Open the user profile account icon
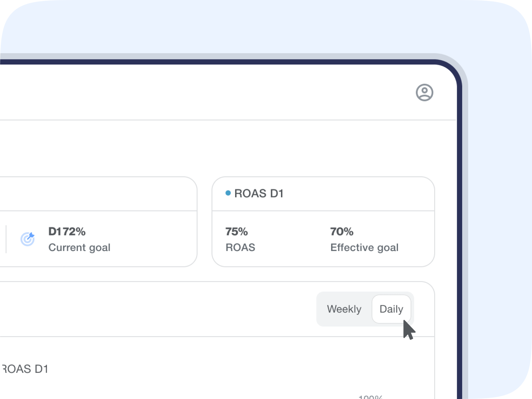Image resolution: width=532 pixels, height=399 pixels. 424,92
